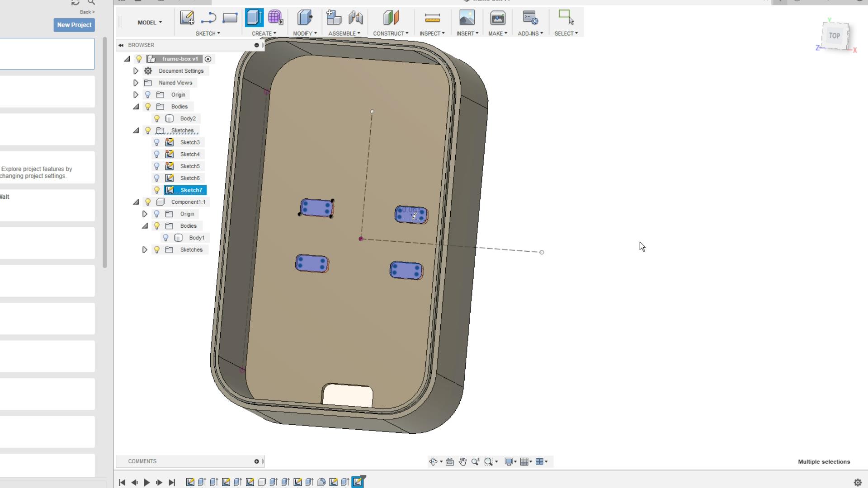Click the Insert image icon
Screen dimensions: 868x488
467,18
